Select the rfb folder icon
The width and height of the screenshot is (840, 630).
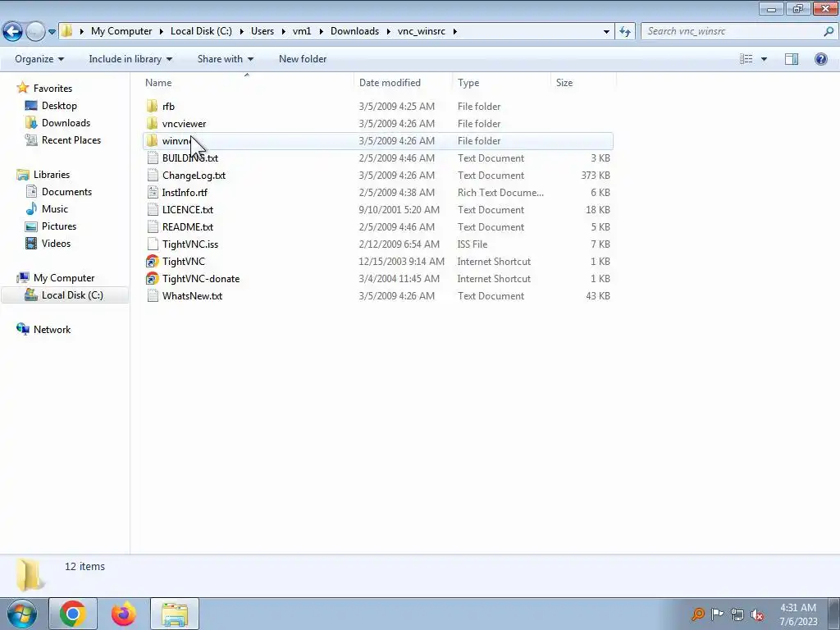click(x=153, y=106)
